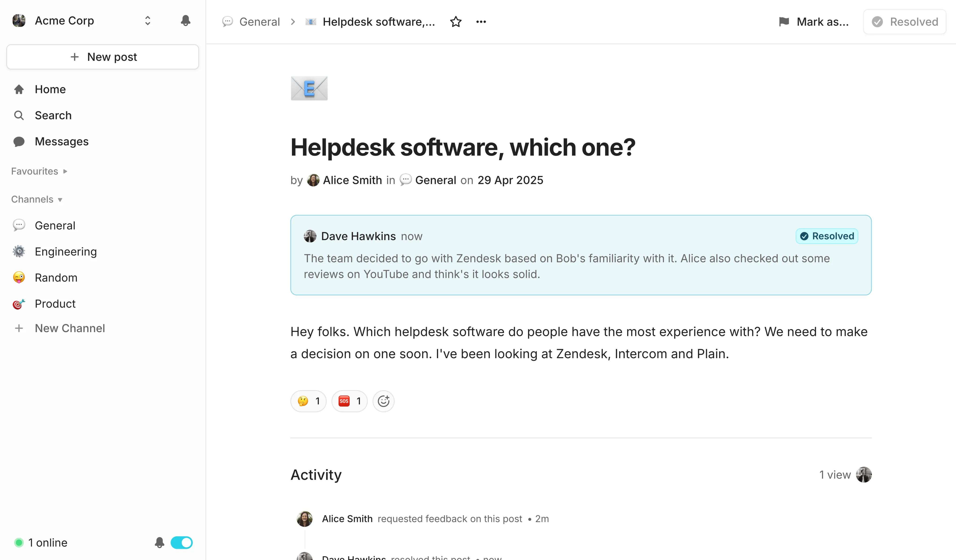The image size is (956, 560).
Task: Click Alice Smith's avatar in the Activity feed
Action: point(305,519)
